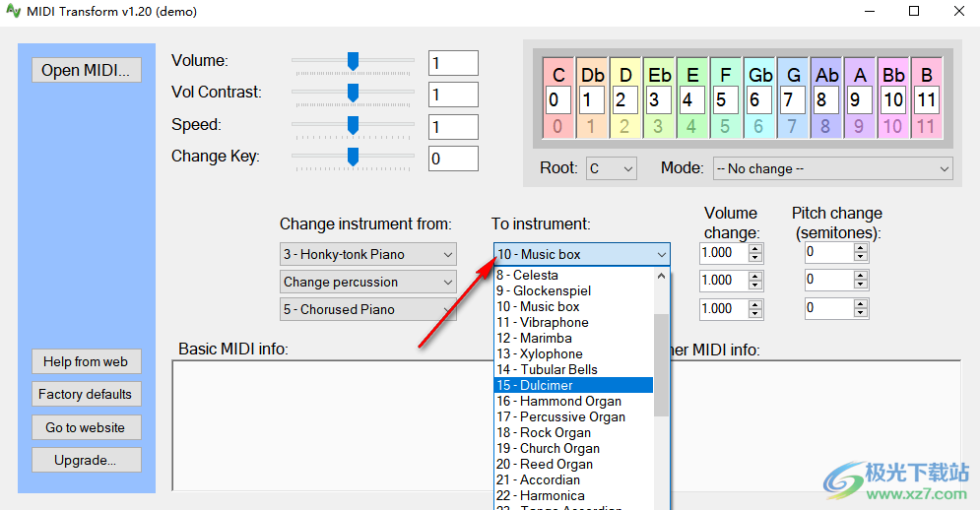Screen dimensions: 980x510
Task: Open the Honky-tonk Piano source instrument dropdown
Action: [368, 254]
